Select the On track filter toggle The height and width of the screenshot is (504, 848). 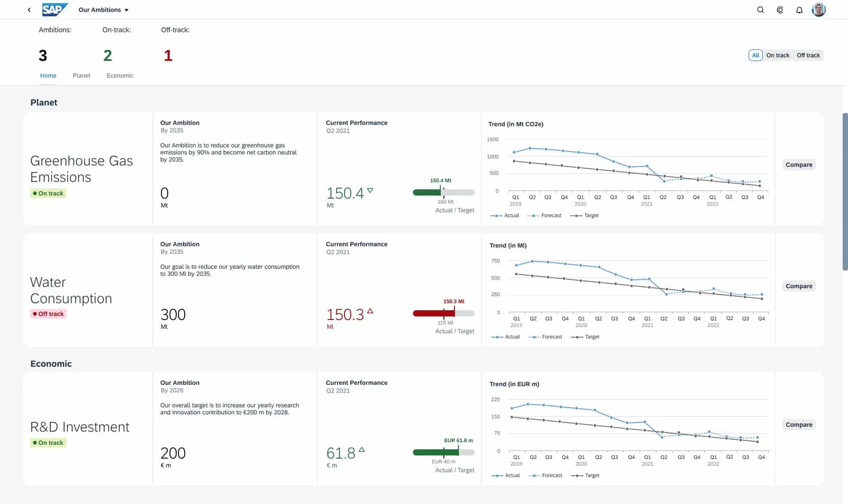[777, 55]
